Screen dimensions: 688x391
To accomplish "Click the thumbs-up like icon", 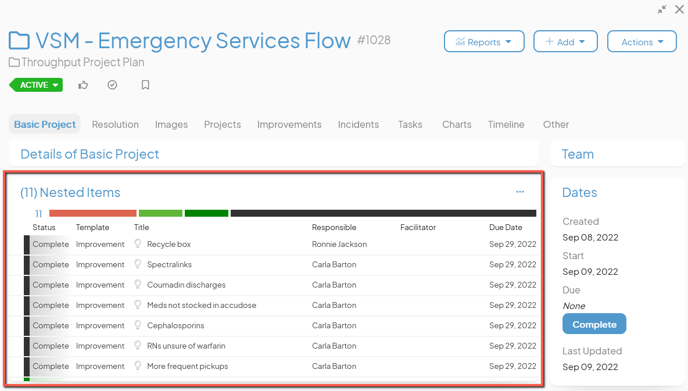I will 83,85.
